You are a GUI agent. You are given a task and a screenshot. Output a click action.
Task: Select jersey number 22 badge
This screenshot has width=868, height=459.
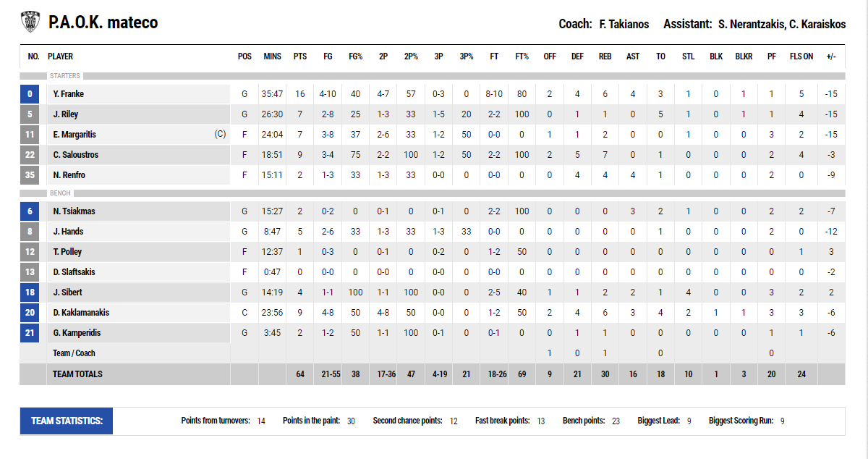(x=30, y=155)
